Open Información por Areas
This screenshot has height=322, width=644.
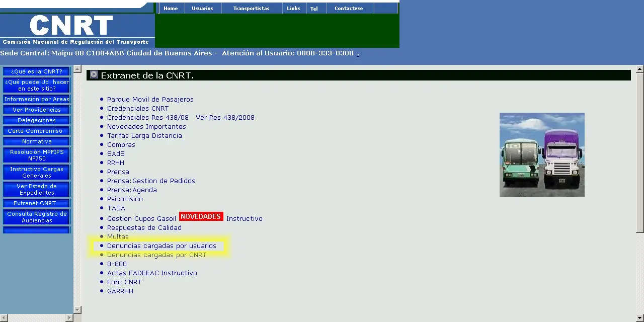click(x=37, y=99)
